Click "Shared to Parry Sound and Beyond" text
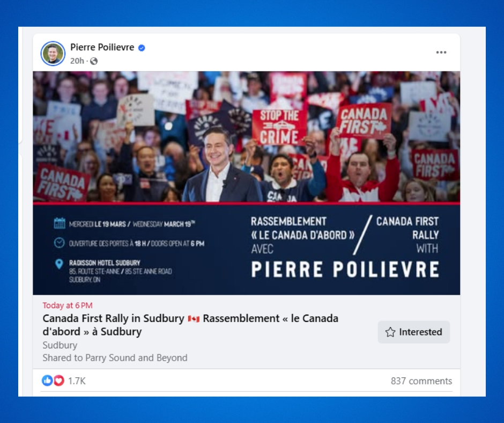Image resolution: width=504 pixels, height=423 pixels. (115, 358)
